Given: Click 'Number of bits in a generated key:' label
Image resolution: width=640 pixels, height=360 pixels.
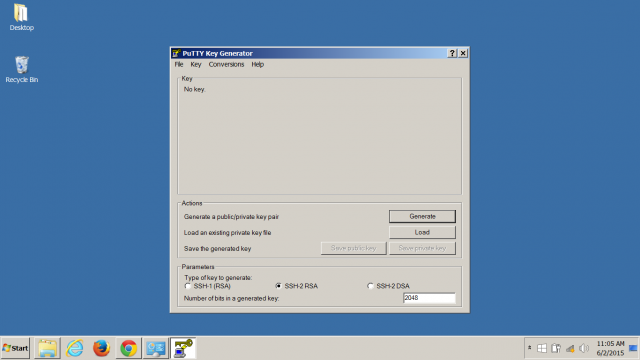Looking at the screenshot, I should click(x=231, y=298).
